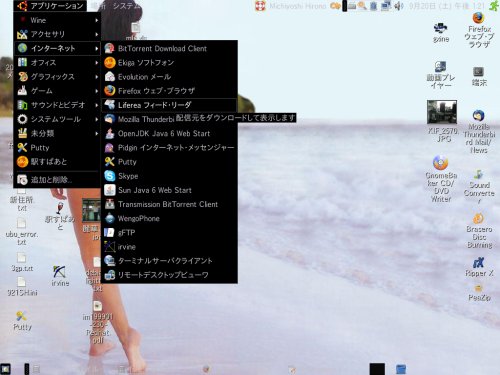
Task: Launch WengoPhone entry
Action: point(169,219)
